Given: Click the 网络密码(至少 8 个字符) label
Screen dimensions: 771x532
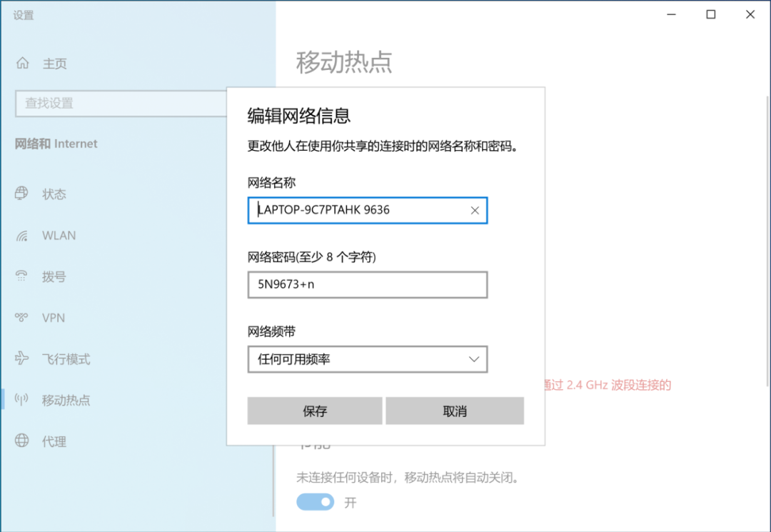Looking at the screenshot, I should pyautogui.click(x=312, y=256).
